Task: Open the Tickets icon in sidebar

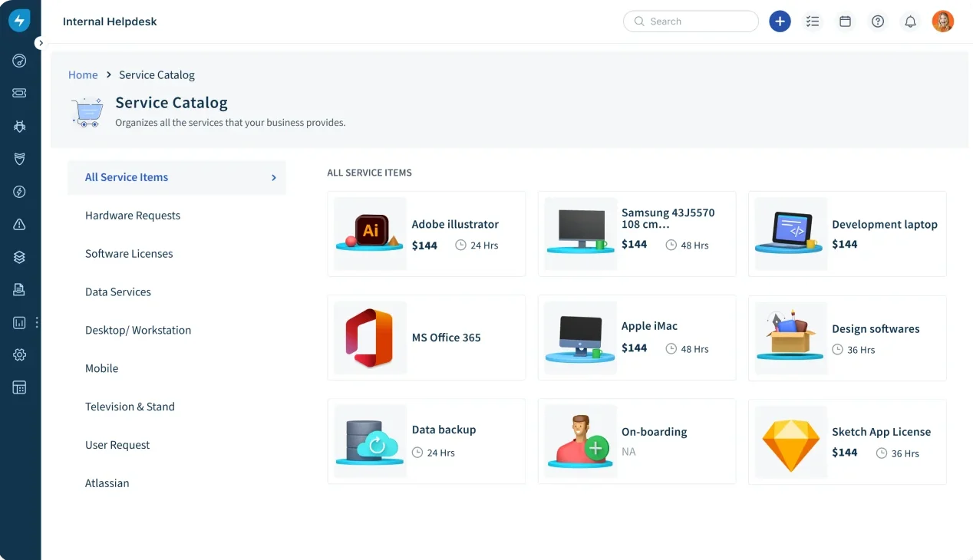Action: 19,93
